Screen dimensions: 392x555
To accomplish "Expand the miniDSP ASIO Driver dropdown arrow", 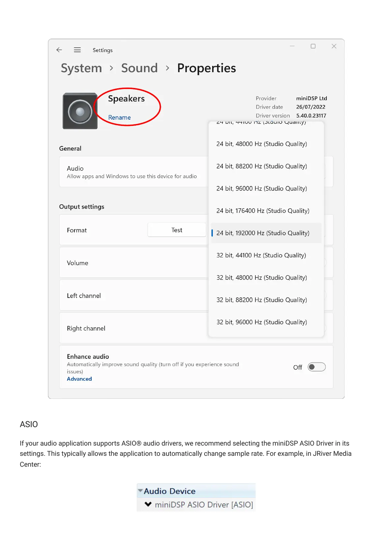I will (148, 504).
